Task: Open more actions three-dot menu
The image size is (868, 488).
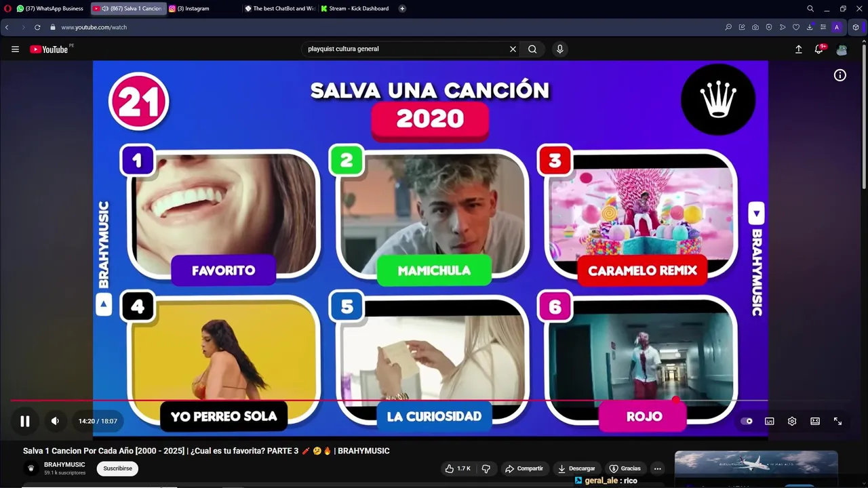Action: (x=657, y=468)
